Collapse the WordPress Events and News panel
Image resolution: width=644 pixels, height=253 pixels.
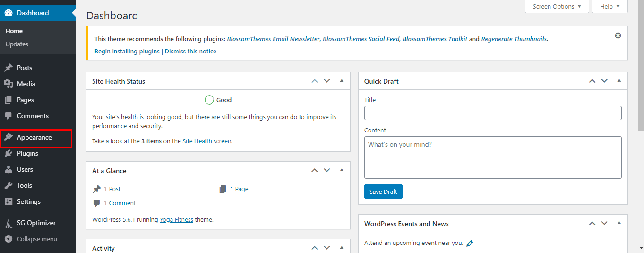tap(619, 223)
